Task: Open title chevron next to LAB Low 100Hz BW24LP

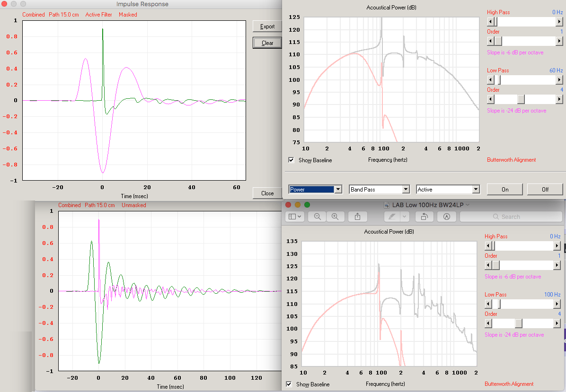Action: tap(468, 205)
